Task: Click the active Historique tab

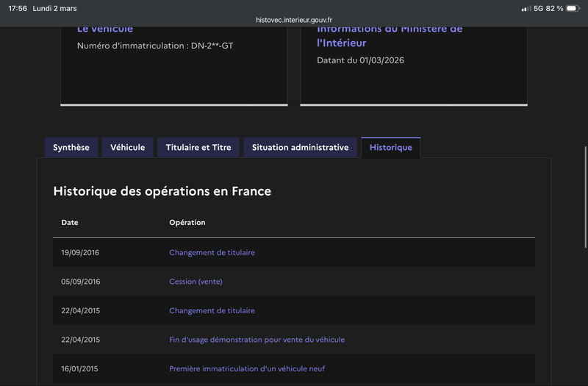Action: (x=390, y=148)
